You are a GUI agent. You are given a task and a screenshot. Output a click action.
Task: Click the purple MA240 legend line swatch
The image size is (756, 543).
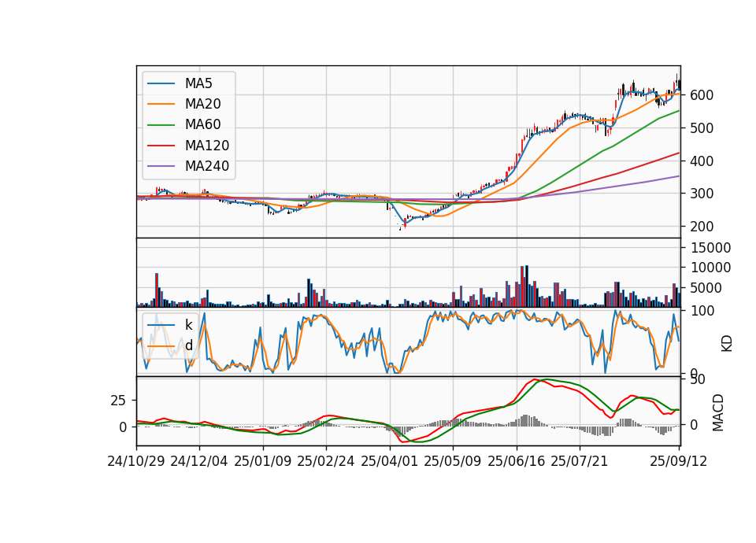tap(161, 166)
